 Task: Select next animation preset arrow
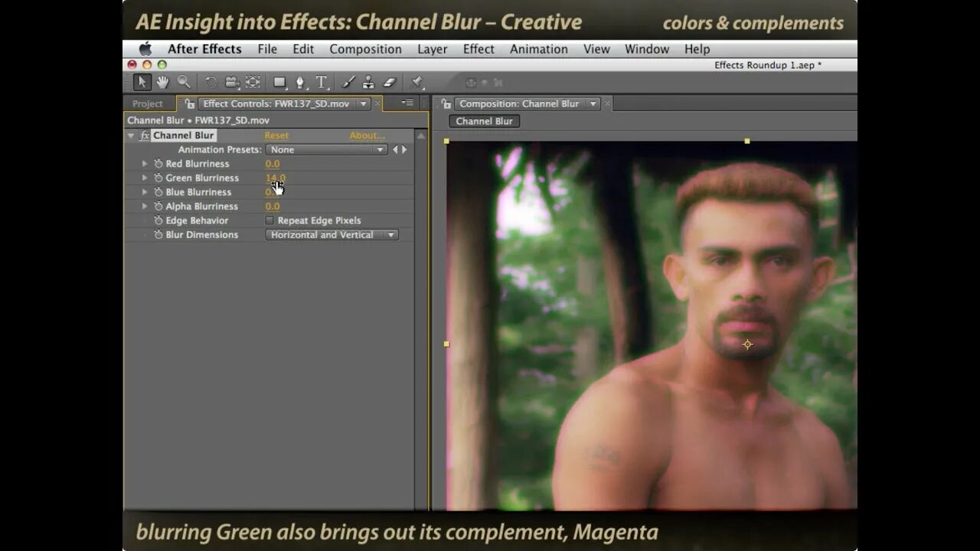click(x=404, y=150)
